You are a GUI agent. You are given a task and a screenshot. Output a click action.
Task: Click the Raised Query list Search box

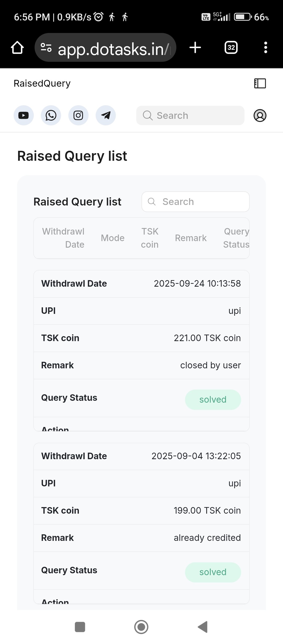pos(195,202)
